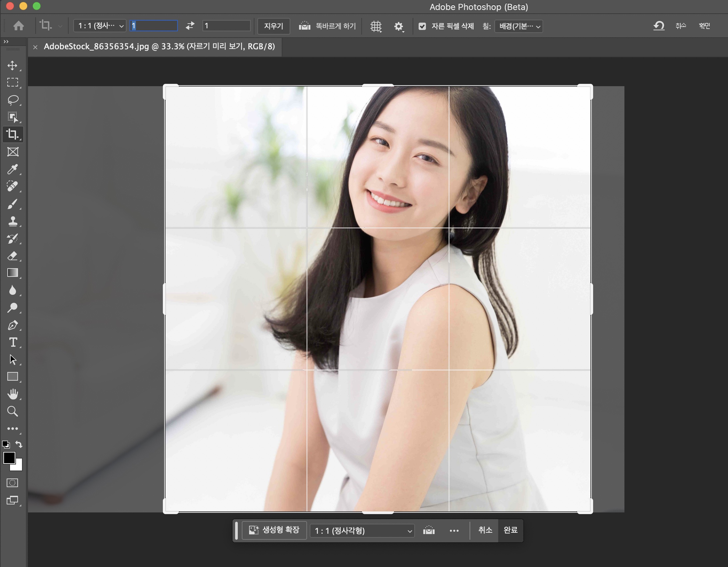Expand 1:1 (정사각형) dropdown in floating bar
Viewport: 728px width, 567px height.
362,530
